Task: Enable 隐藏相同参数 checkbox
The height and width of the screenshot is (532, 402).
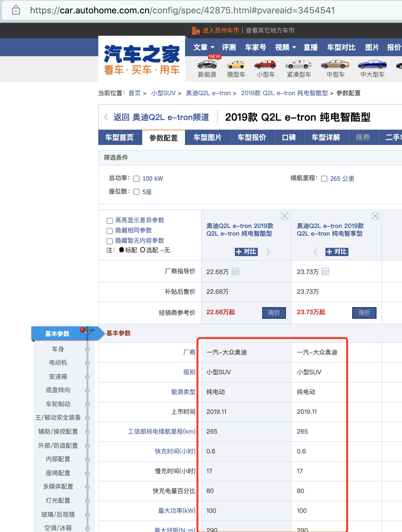Action: 109,231
